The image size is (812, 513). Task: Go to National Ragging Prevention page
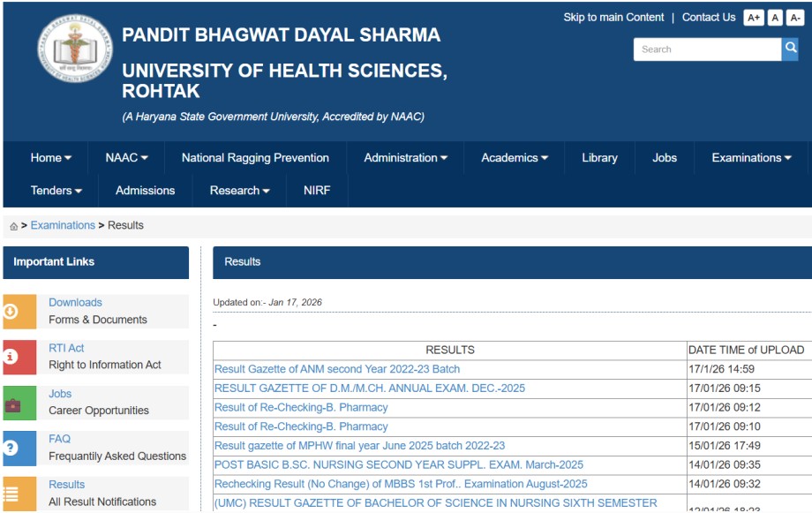pyautogui.click(x=255, y=158)
